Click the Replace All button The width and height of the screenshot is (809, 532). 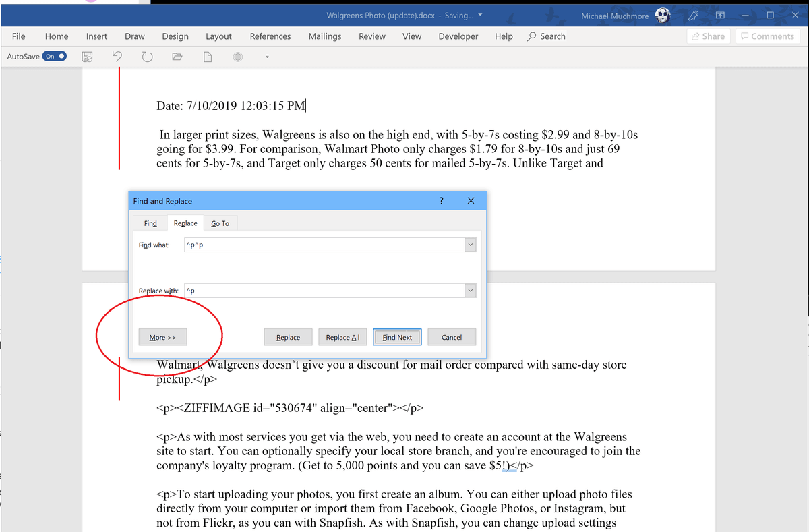(342, 336)
